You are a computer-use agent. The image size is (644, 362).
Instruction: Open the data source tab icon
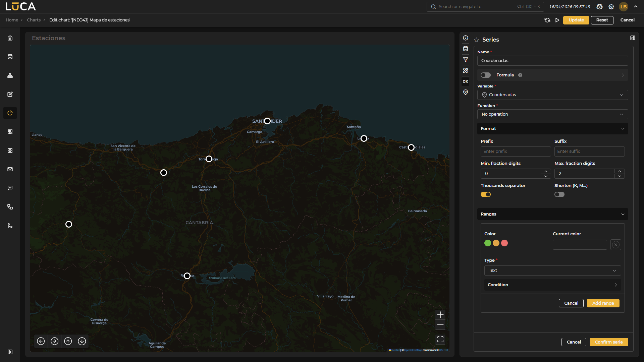click(466, 49)
